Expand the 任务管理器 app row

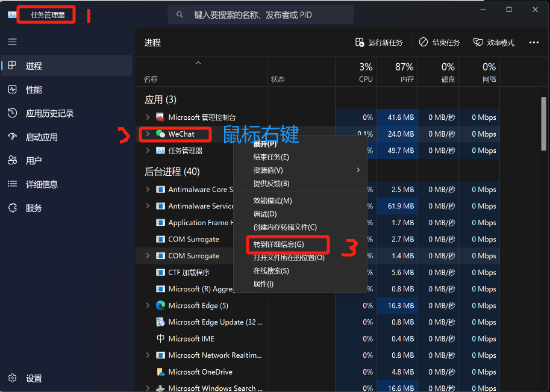(148, 151)
